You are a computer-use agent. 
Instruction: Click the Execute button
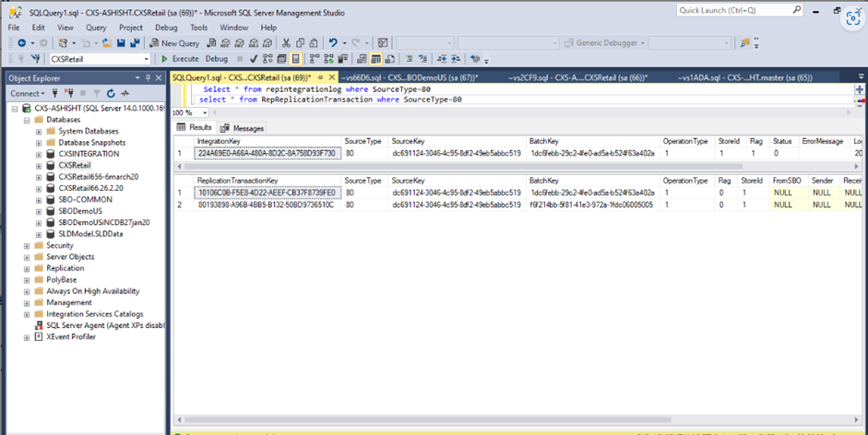(180, 59)
